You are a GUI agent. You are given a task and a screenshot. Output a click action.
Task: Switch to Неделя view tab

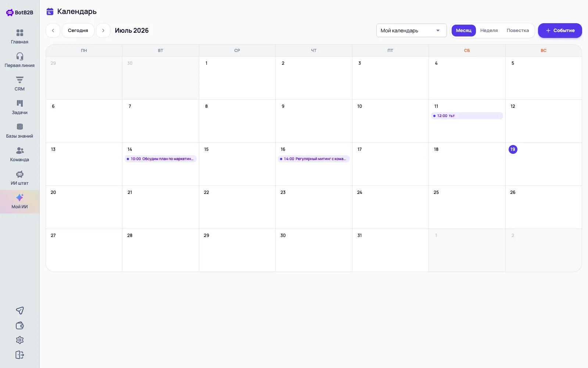[x=489, y=31]
